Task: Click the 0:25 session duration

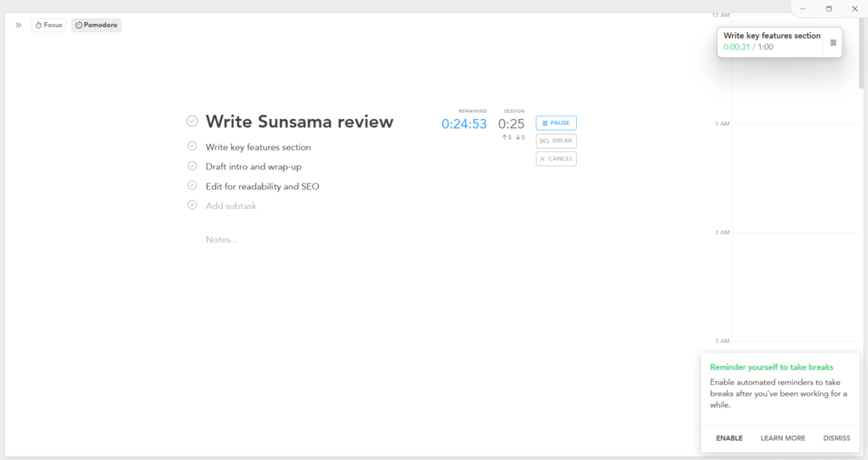Action: tap(511, 124)
